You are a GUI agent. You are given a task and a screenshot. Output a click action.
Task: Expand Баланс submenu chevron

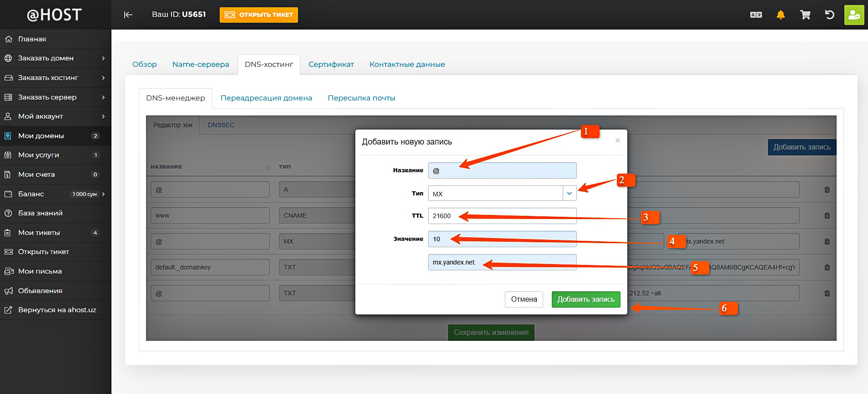pos(103,194)
